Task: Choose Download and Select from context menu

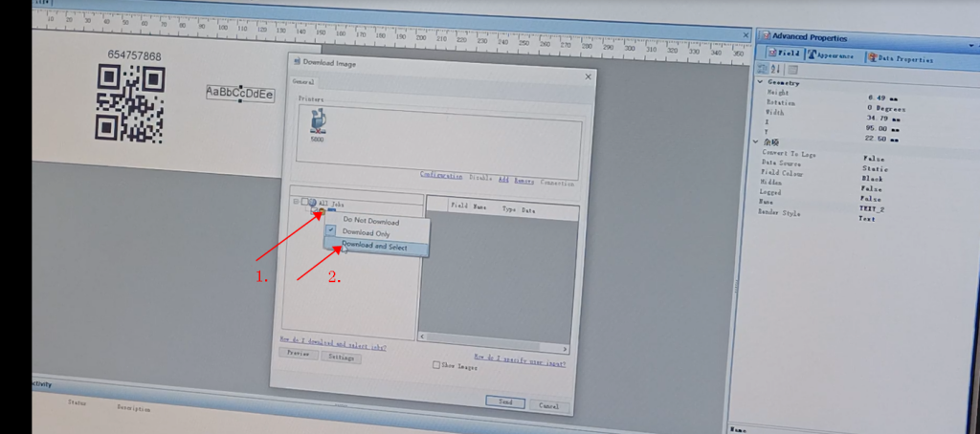Action: point(374,247)
